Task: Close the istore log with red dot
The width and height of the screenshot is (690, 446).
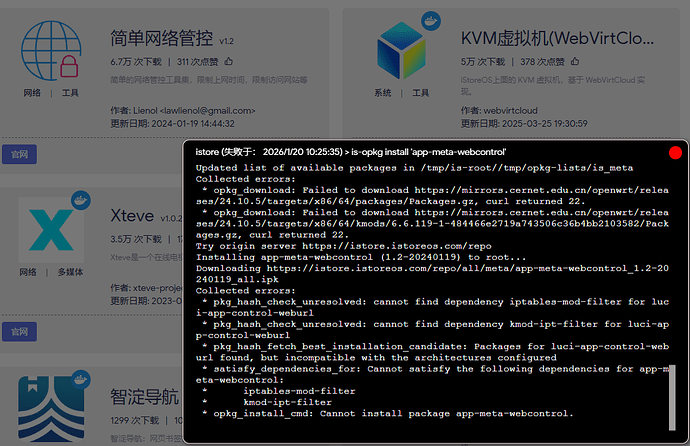Action: coord(675,153)
